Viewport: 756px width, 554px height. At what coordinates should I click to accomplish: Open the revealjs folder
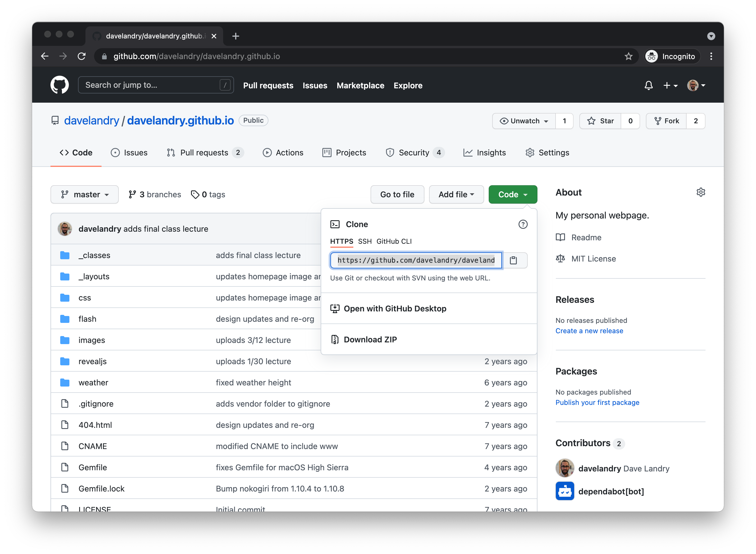pos(93,361)
